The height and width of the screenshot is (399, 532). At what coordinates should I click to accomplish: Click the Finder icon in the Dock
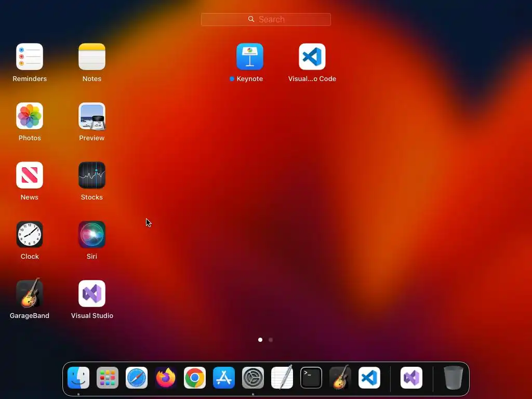tap(78, 378)
